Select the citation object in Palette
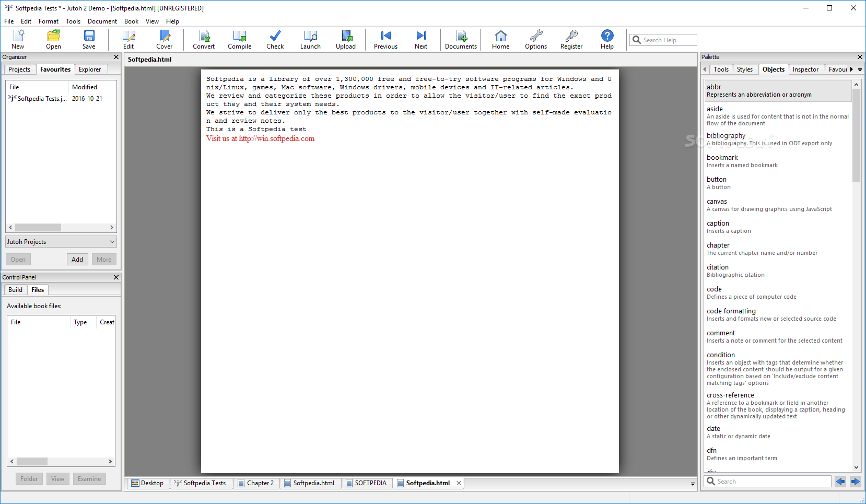Screen dimensions: 866x504 click(778, 271)
